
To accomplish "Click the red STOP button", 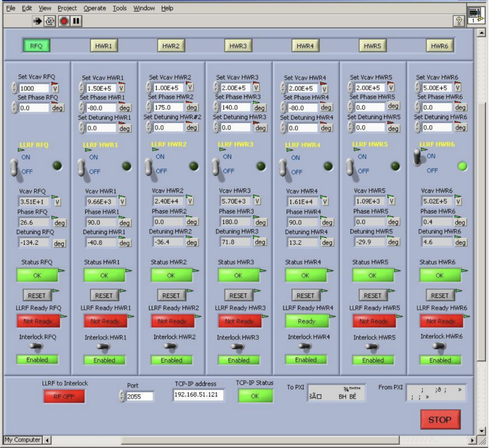I will click(x=440, y=420).
